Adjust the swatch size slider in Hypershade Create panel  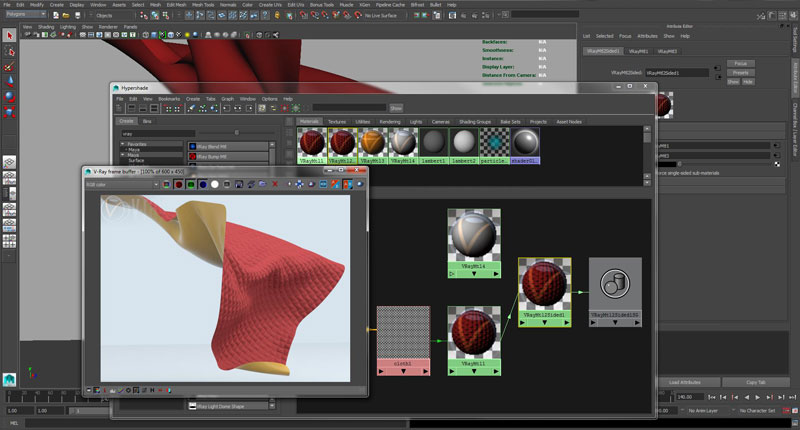[236, 133]
